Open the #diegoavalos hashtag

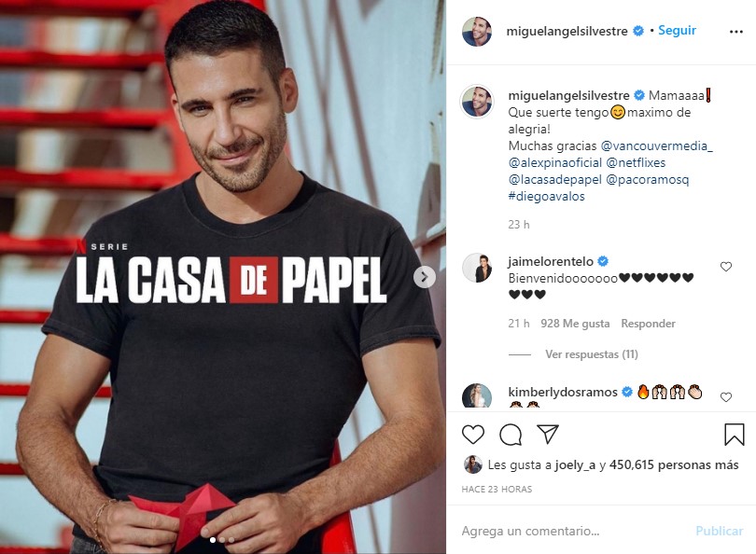(x=546, y=196)
